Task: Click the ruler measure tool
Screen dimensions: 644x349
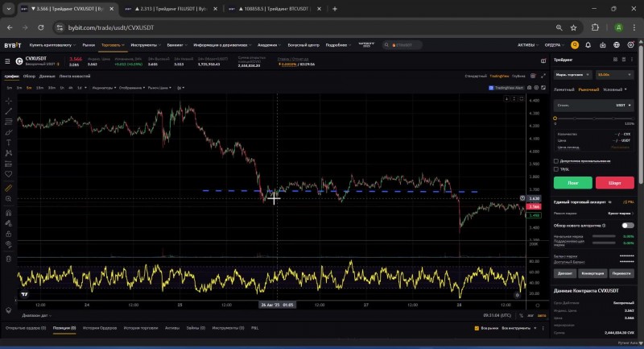Action: pos(9,187)
